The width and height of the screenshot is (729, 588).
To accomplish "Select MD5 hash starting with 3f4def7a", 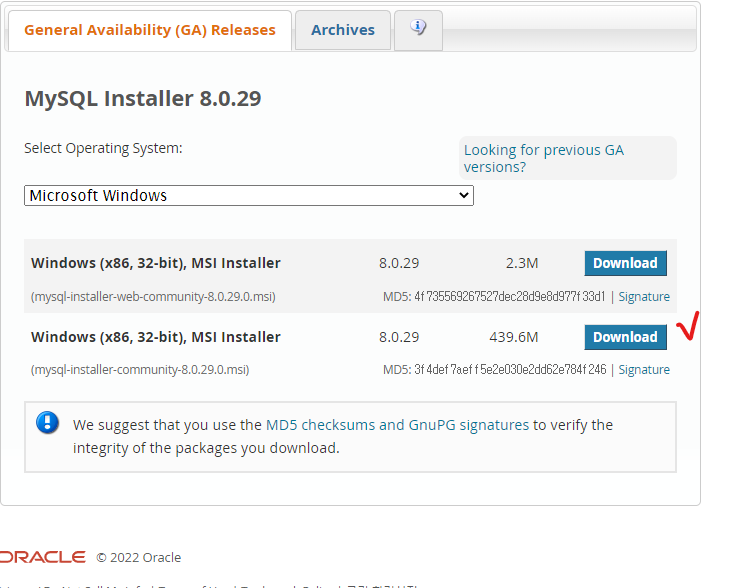I will [510, 370].
